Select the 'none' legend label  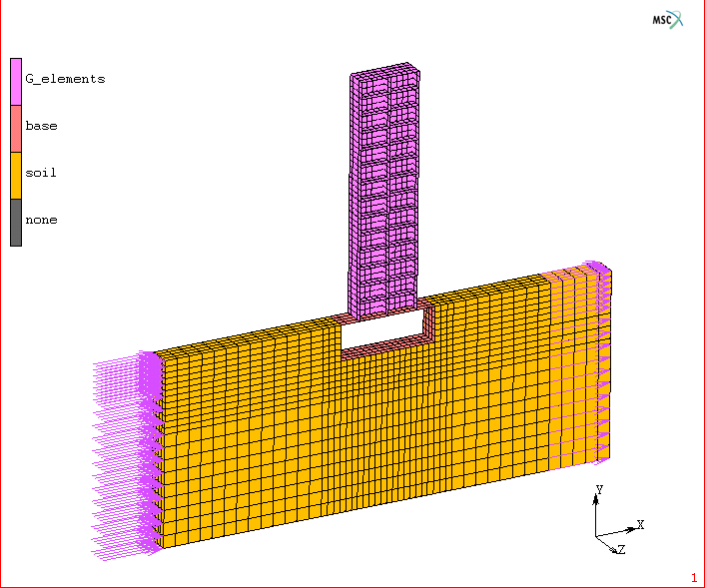(41, 220)
